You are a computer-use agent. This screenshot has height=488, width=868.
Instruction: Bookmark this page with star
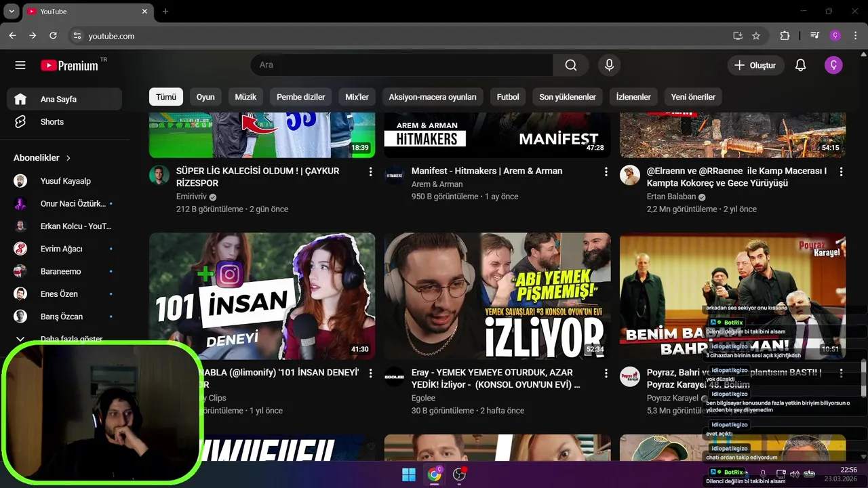(x=756, y=36)
